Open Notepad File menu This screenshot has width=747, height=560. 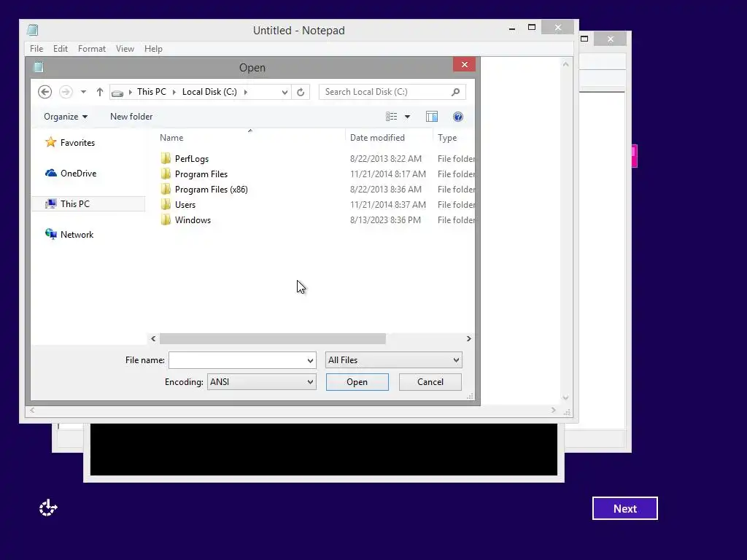pyautogui.click(x=36, y=49)
